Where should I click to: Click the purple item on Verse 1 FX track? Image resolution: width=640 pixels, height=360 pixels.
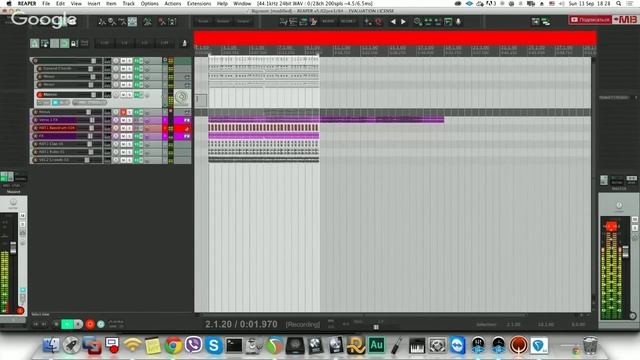point(326,120)
